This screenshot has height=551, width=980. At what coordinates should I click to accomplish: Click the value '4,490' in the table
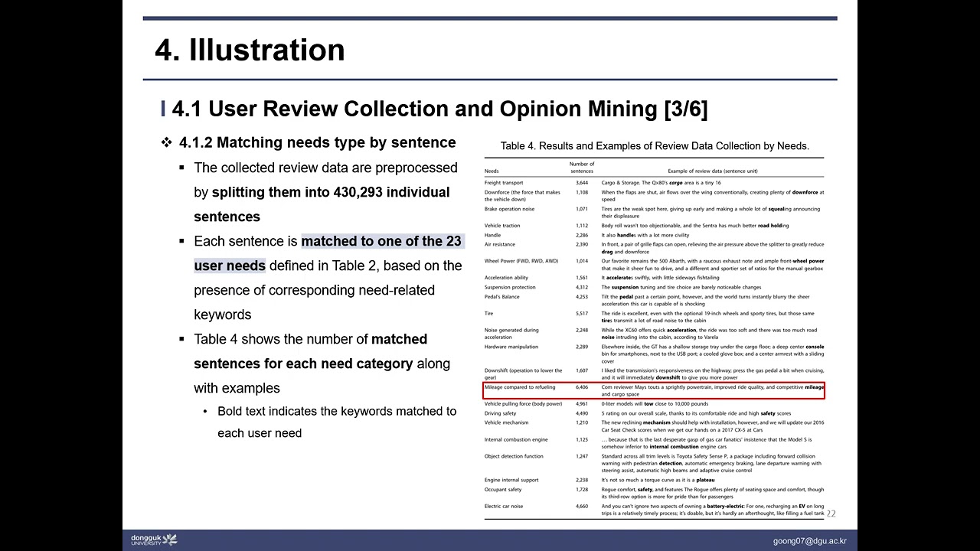tap(582, 413)
